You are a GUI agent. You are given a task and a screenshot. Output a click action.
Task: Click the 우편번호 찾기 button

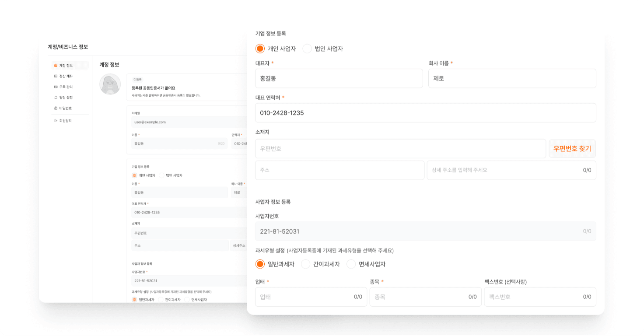[x=572, y=149]
